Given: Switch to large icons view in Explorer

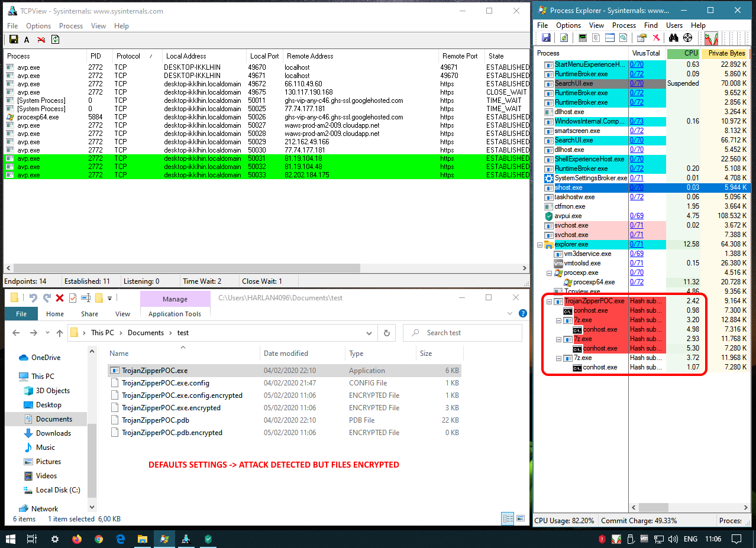Looking at the screenshot, I should point(521,519).
